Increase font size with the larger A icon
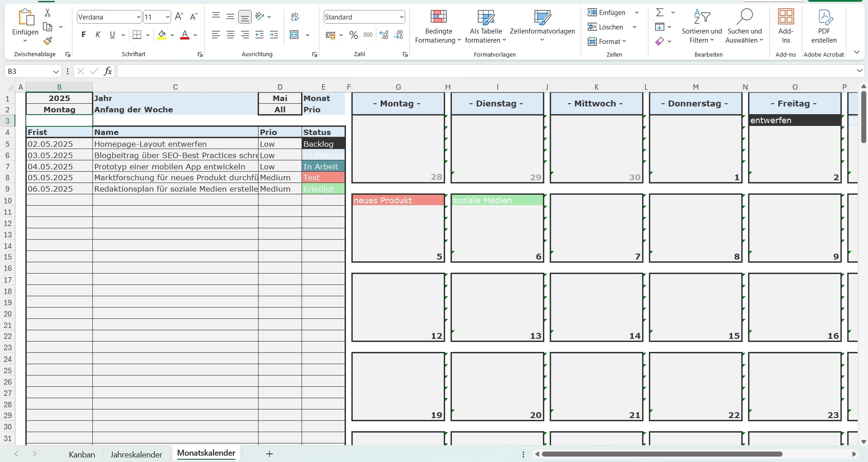 click(179, 17)
